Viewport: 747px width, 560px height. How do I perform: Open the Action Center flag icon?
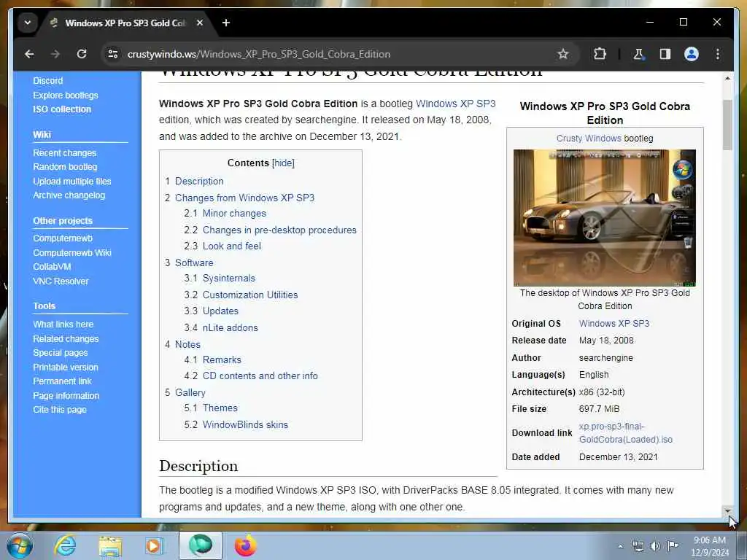pos(673,546)
